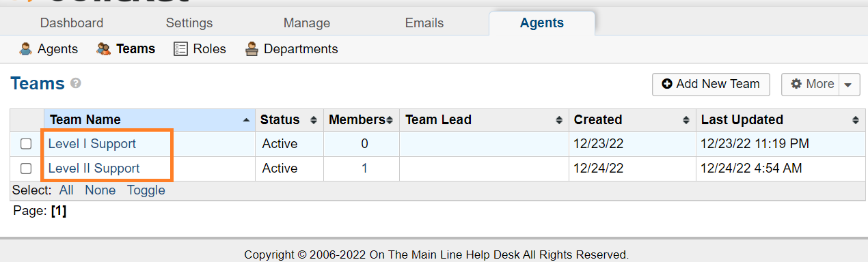Open the Emails tab
868x262 pixels.
[x=424, y=23]
